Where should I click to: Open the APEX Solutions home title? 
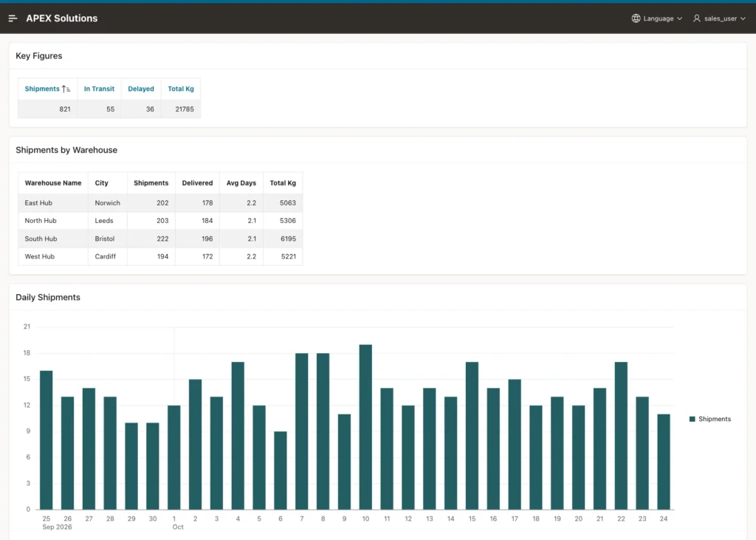[62, 18]
